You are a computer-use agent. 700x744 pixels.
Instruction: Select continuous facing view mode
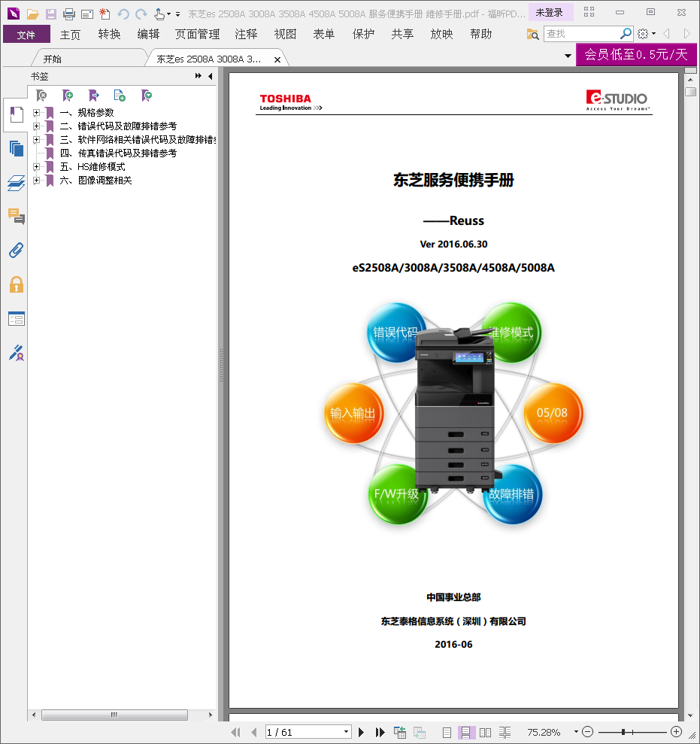click(505, 733)
